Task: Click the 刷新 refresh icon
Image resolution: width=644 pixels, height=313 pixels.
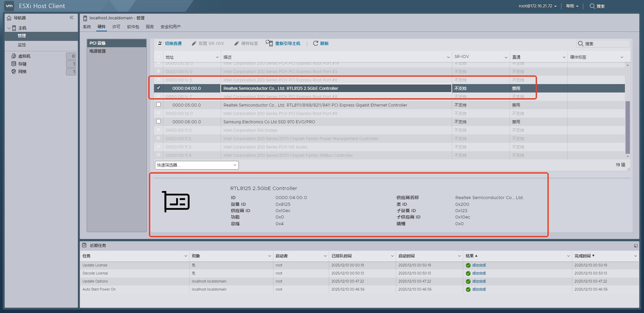Action: pyautogui.click(x=316, y=43)
